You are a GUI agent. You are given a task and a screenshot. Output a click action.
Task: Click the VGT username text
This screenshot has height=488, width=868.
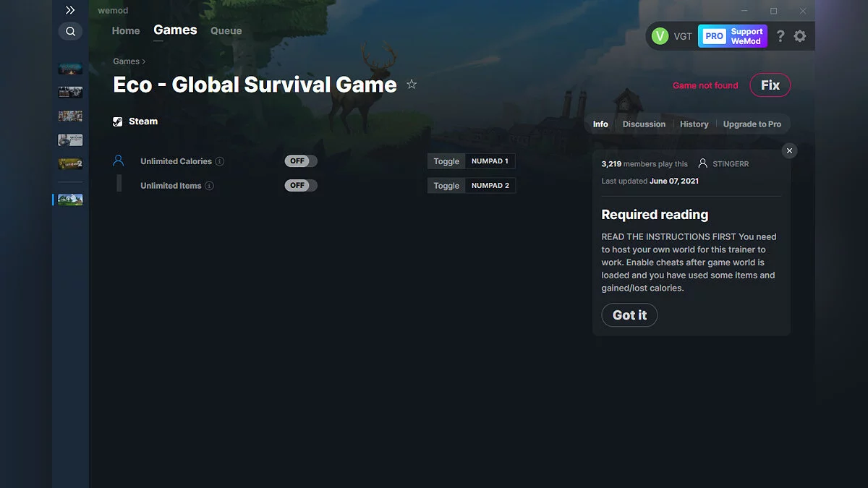coord(683,36)
